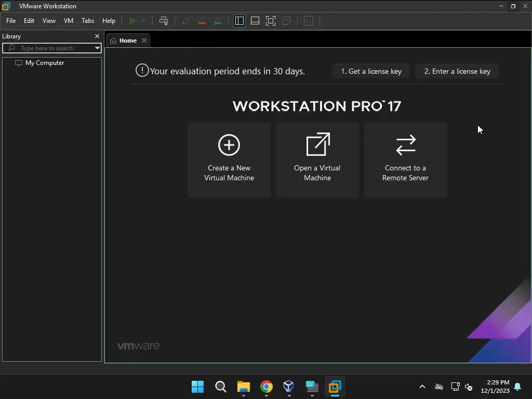
Task: Open the notifications bell icon
Action: click(x=518, y=387)
